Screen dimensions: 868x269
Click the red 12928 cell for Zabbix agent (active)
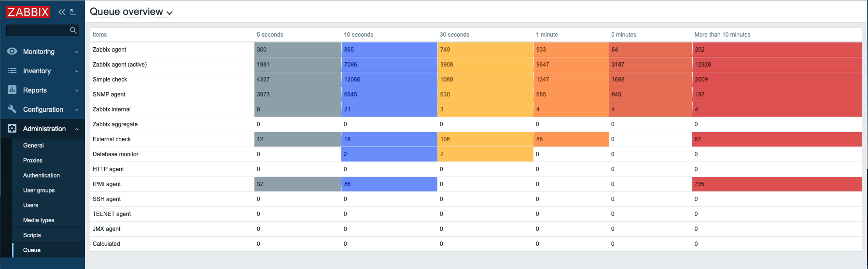click(776, 65)
